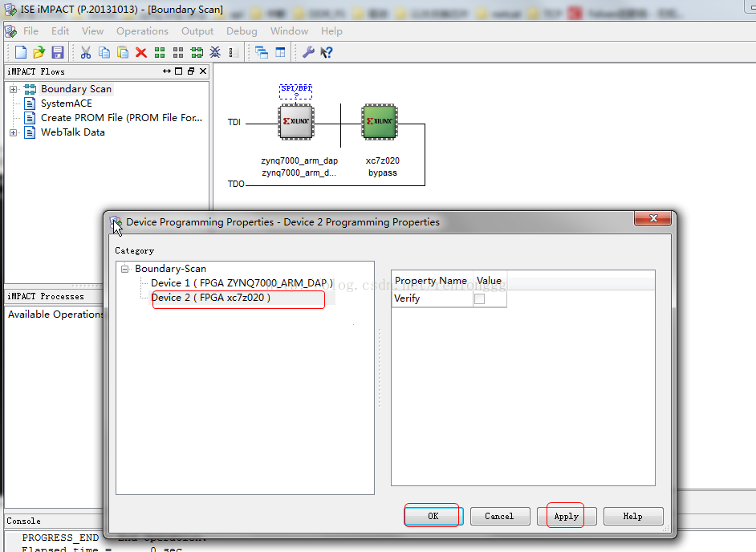Screen dimensions: 756x552
Task: Select the green xc7z020 Xilinx chip
Action: click(x=380, y=122)
